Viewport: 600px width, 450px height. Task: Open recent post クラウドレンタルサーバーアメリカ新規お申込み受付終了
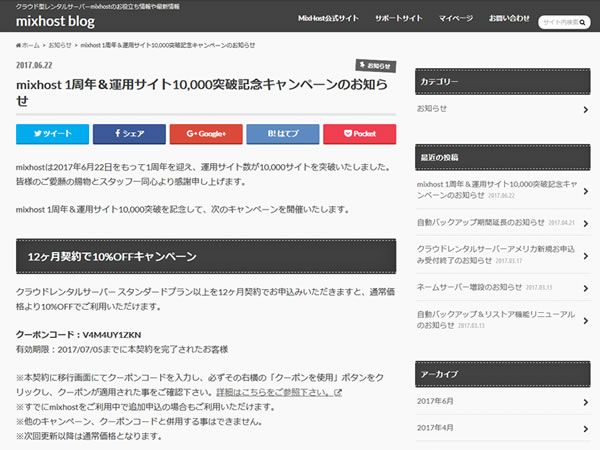(496, 255)
